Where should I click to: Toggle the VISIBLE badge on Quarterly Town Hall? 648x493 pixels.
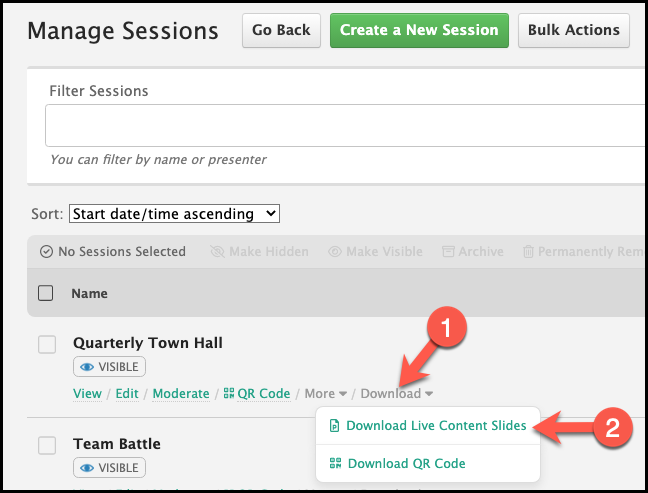point(110,367)
